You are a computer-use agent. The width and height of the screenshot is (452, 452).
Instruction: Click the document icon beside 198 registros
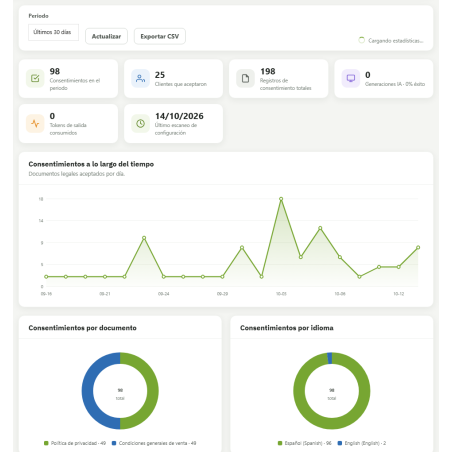click(x=245, y=79)
